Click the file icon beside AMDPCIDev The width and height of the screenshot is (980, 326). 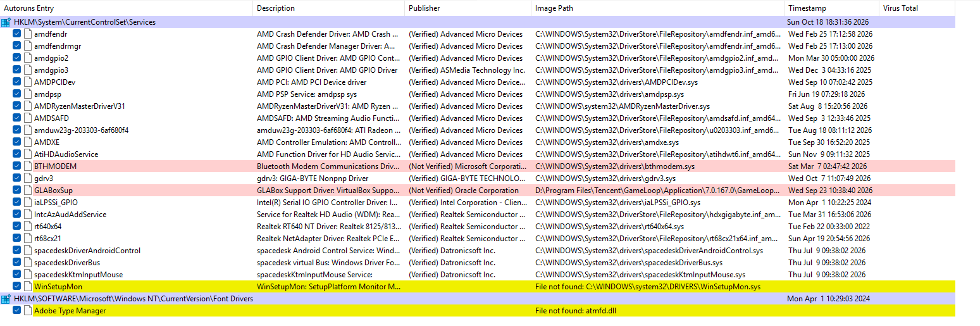28,82
